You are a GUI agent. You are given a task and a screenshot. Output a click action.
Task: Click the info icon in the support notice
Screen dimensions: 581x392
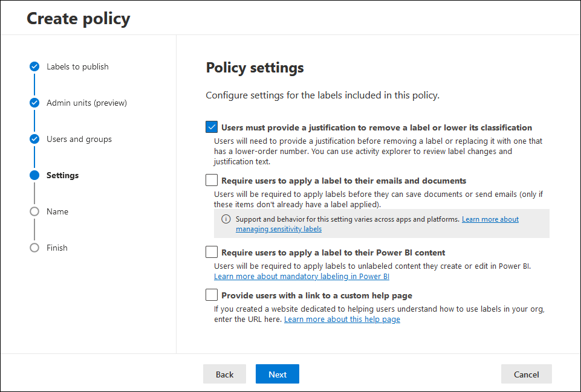click(226, 219)
